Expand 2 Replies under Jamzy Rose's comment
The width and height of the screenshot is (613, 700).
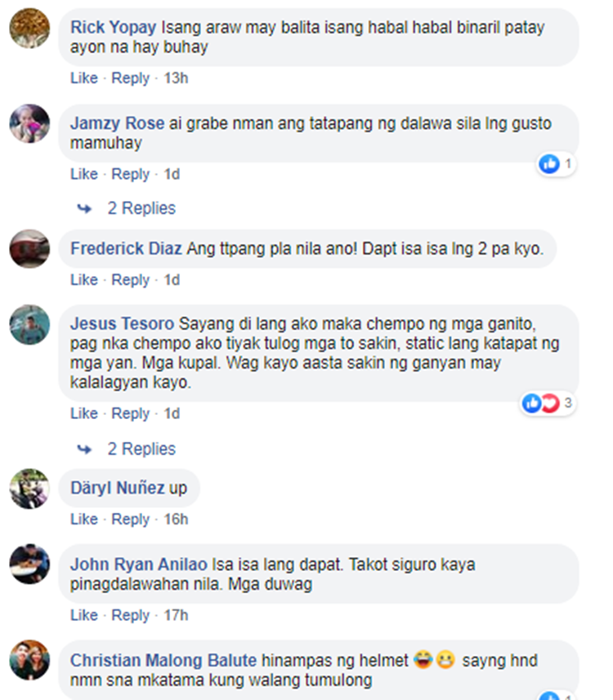[141, 208]
